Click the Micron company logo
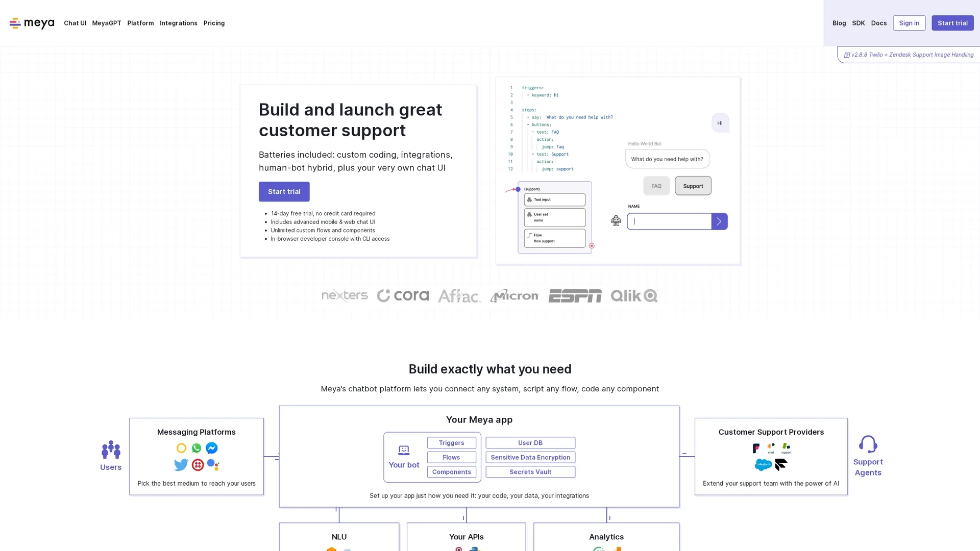 (x=514, y=295)
